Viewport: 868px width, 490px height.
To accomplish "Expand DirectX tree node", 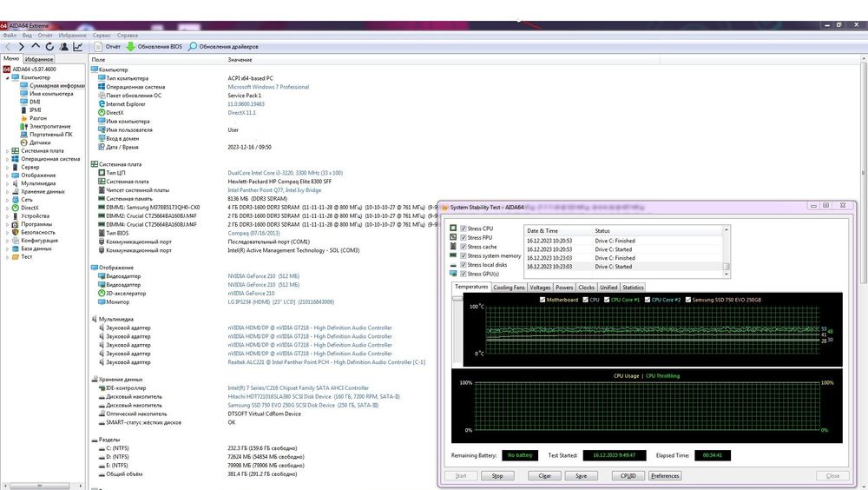I will pos(7,208).
